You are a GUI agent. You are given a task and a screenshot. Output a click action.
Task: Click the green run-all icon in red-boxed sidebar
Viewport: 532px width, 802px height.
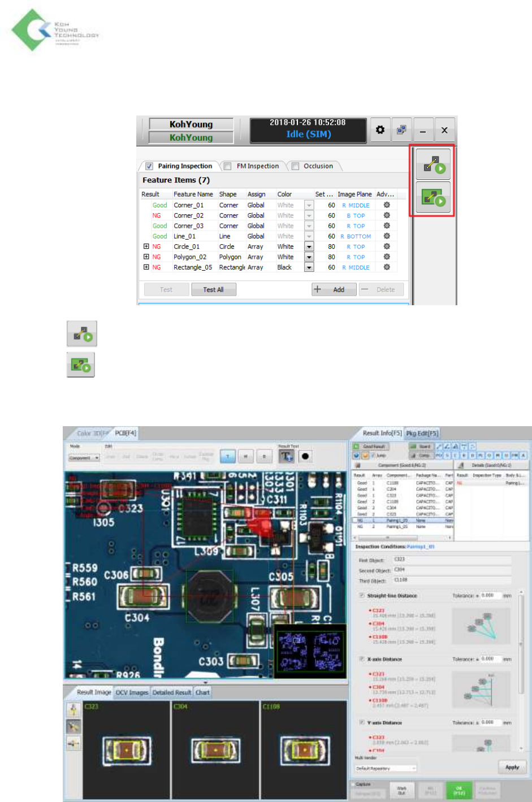point(433,197)
